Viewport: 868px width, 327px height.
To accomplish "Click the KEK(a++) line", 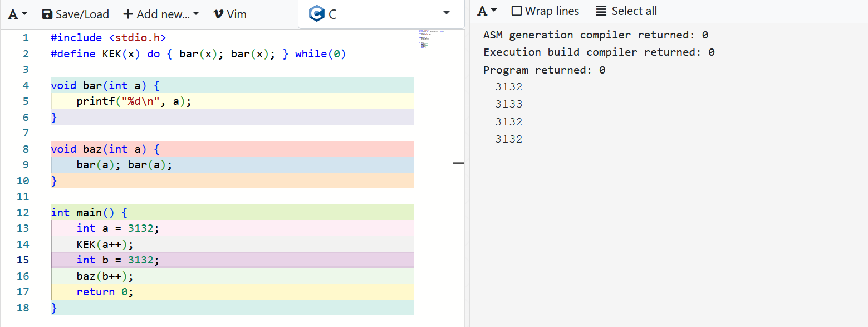I will coord(232,244).
